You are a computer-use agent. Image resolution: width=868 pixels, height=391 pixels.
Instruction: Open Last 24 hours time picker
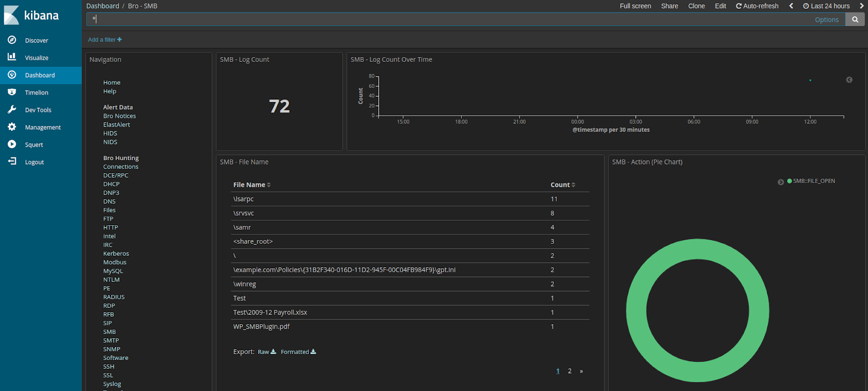pyautogui.click(x=826, y=6)
